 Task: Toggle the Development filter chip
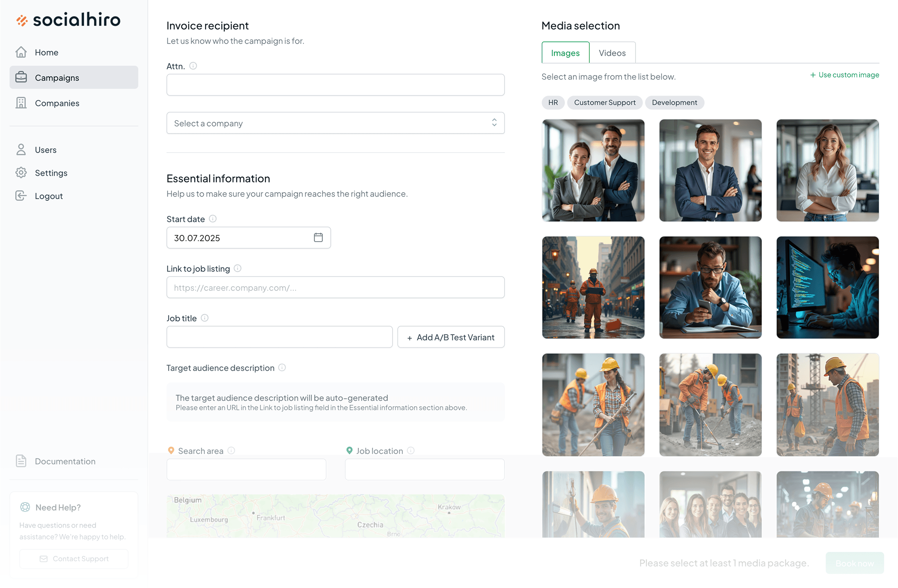(674, 103)
